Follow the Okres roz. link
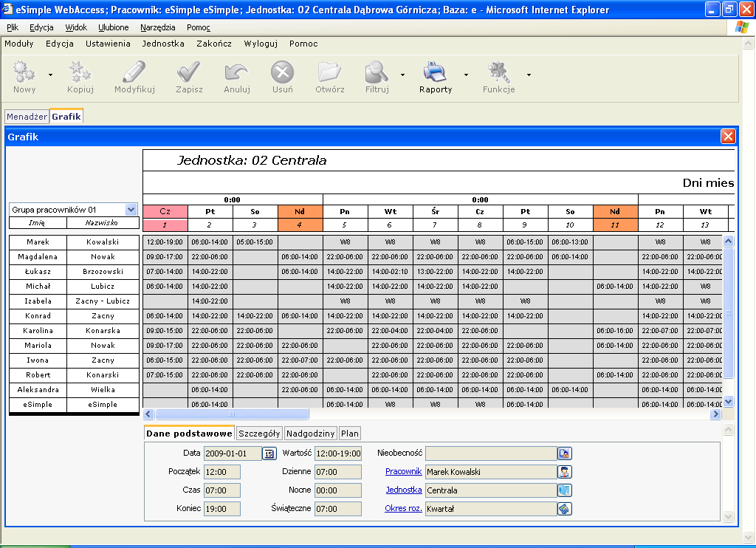The width and height of the screenshot is (756, 548). (403, 508)
